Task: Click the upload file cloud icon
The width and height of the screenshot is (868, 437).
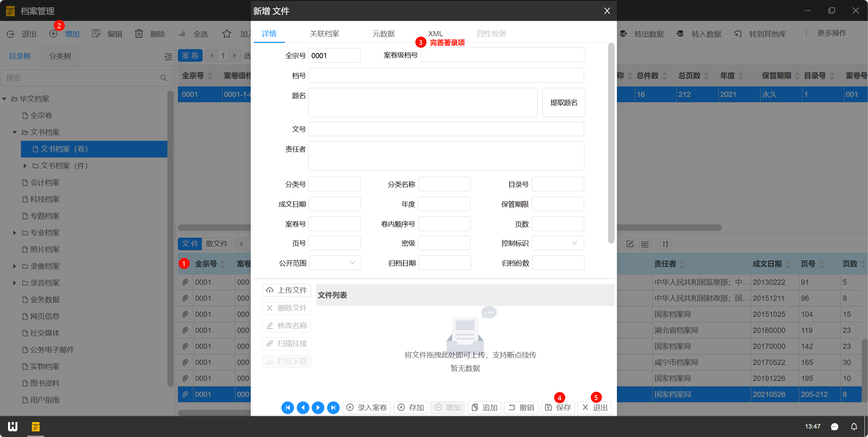Action: [270, 290]
